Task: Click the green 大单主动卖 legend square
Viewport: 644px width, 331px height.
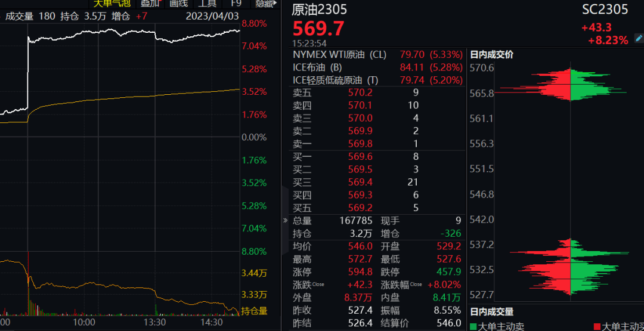Action: click(x=473, y=326)
